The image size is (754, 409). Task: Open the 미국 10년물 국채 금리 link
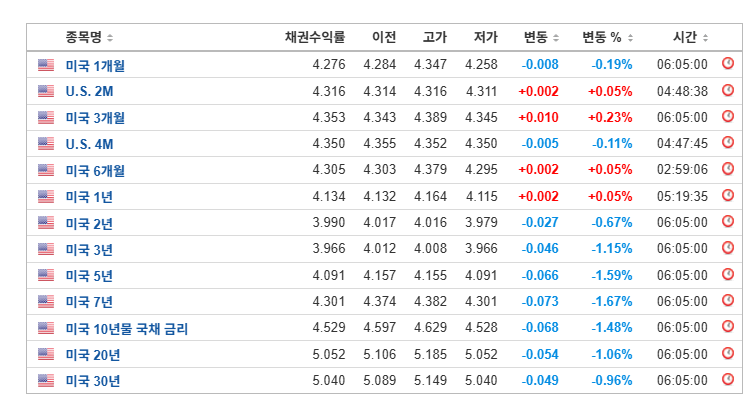pos(126,329)
